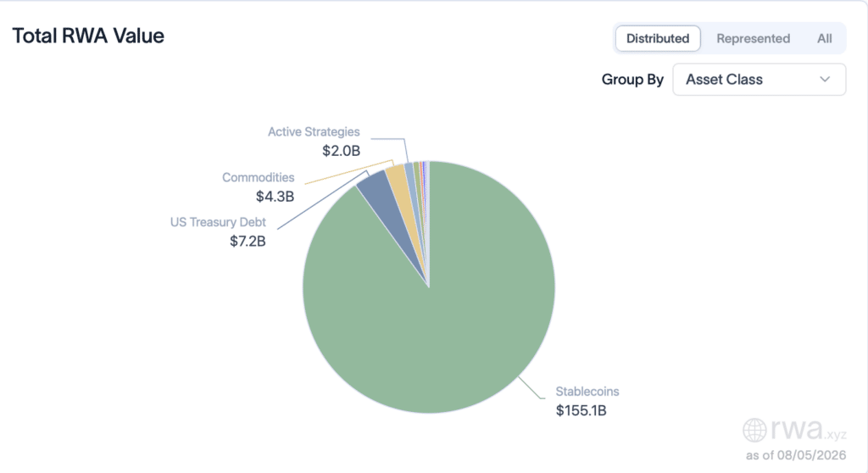Click the rwa.xyz watermark text
This screenshot has height=473, width=868.
click(808, 429)
